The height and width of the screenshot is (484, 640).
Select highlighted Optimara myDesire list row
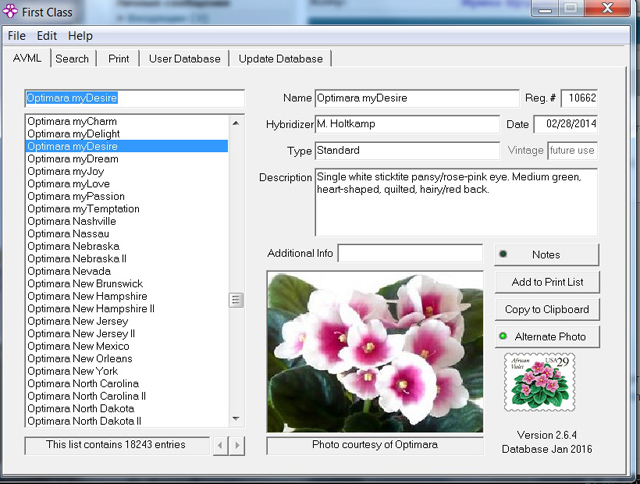tap(127, 146)
